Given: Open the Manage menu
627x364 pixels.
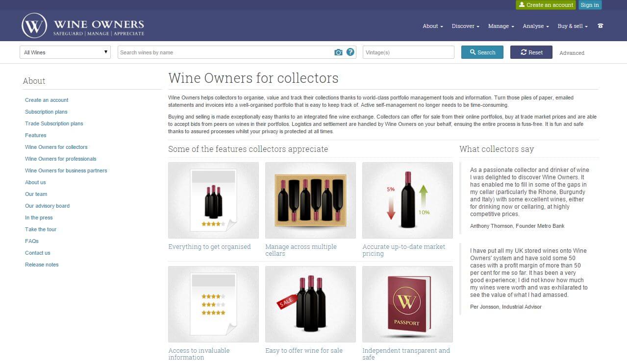Looking at the screenshot, I should tap(501, 26).
